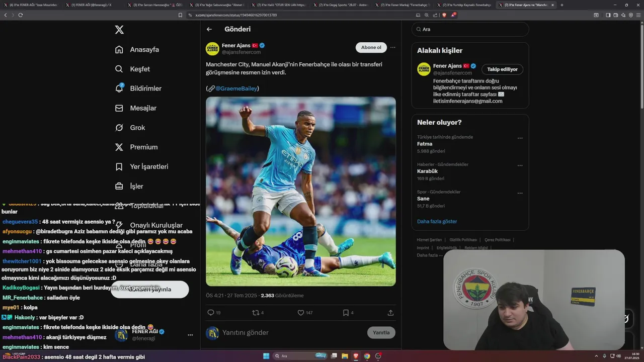Open Sane trending topic
Image resolution: width=644 pixels, height=362 pixels.
423,199
